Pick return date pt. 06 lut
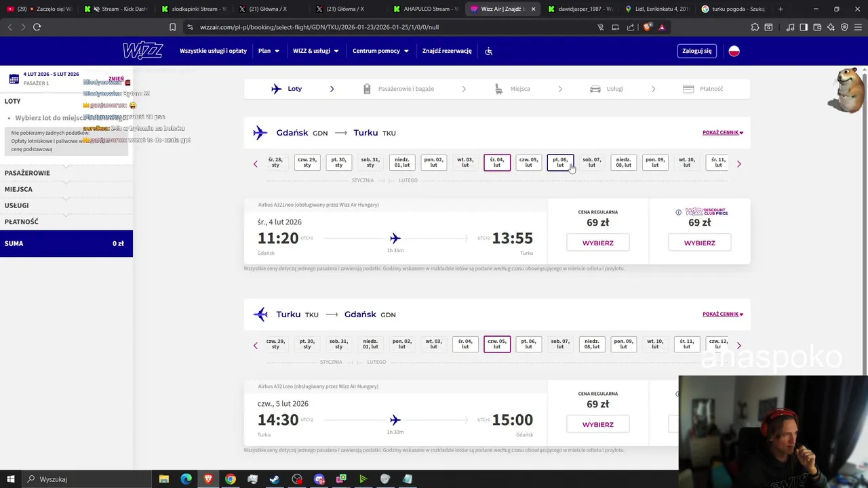 pos(528,344)
